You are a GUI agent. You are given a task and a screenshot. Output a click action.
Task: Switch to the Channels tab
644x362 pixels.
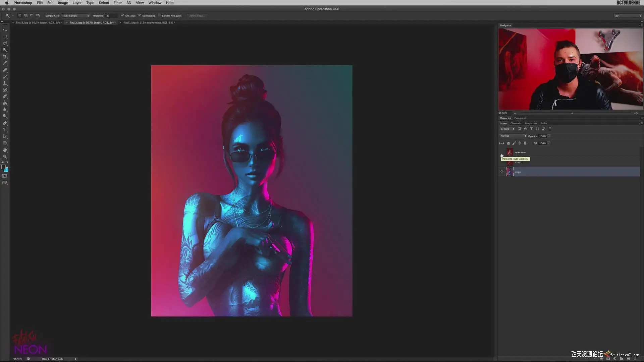(516, 123)
